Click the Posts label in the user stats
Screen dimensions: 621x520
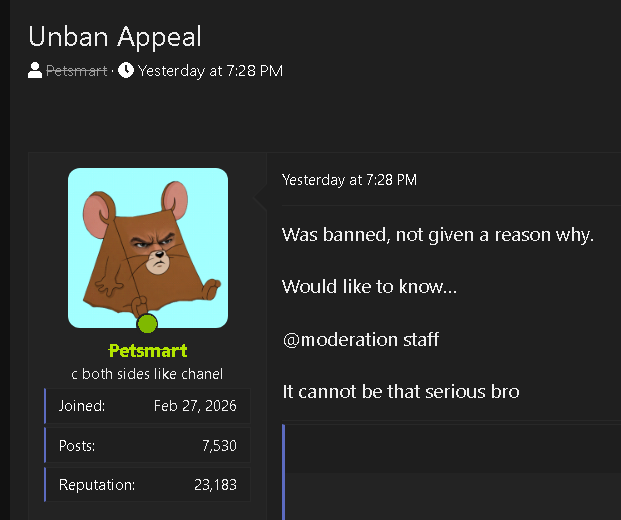[77, 446]
